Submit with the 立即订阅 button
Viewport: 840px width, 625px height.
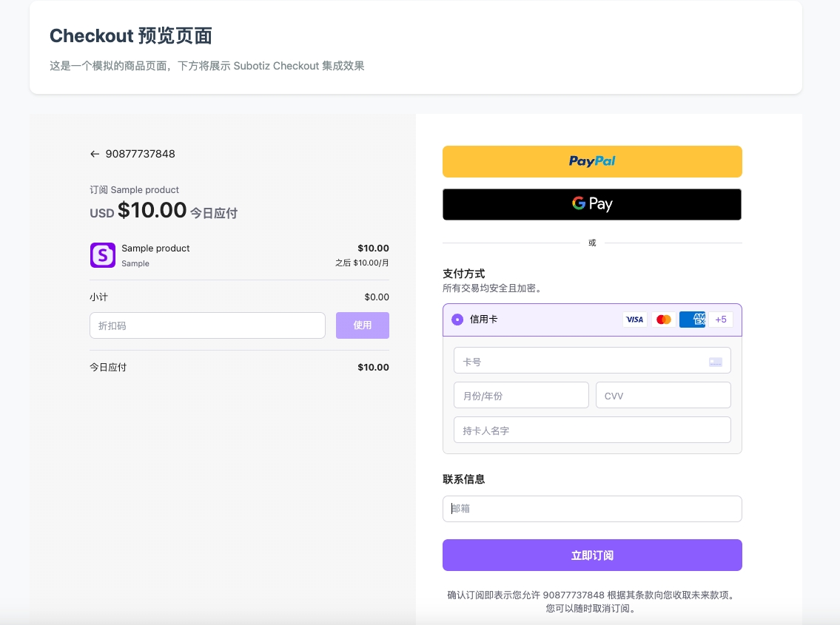coord(592,555)
